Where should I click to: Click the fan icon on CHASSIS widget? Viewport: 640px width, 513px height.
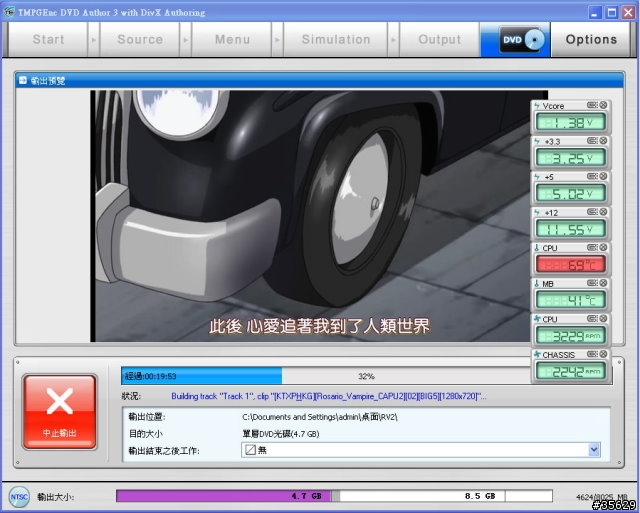[537, 354]
